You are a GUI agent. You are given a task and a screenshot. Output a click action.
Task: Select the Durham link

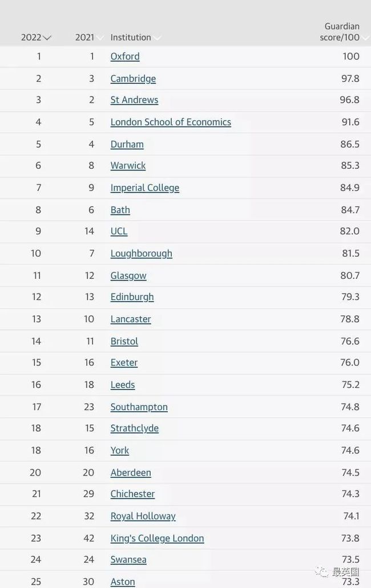pos(127,144)
